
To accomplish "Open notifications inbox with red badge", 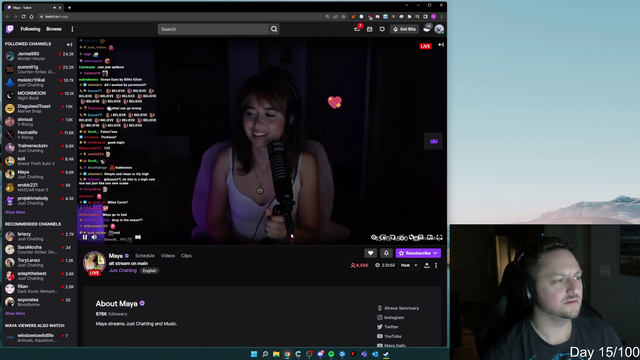I will (x=358, y=29).
